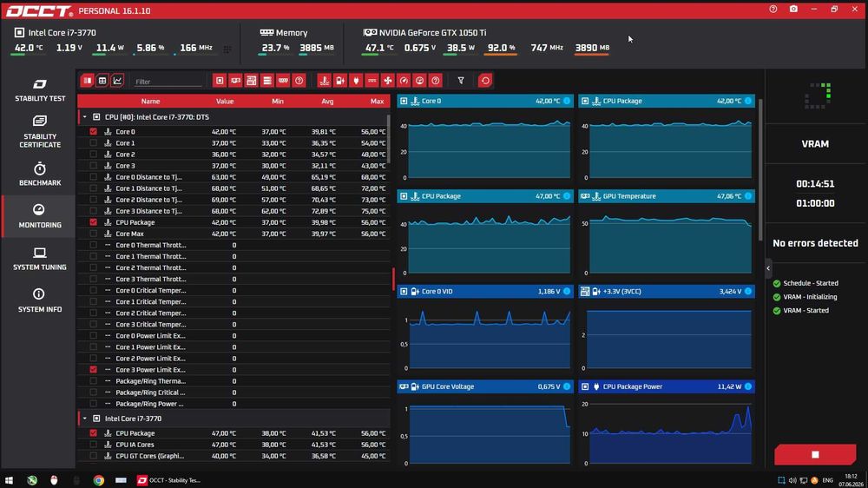
Task: Filter sensors by memory modules icon
Action: (284, 81)
